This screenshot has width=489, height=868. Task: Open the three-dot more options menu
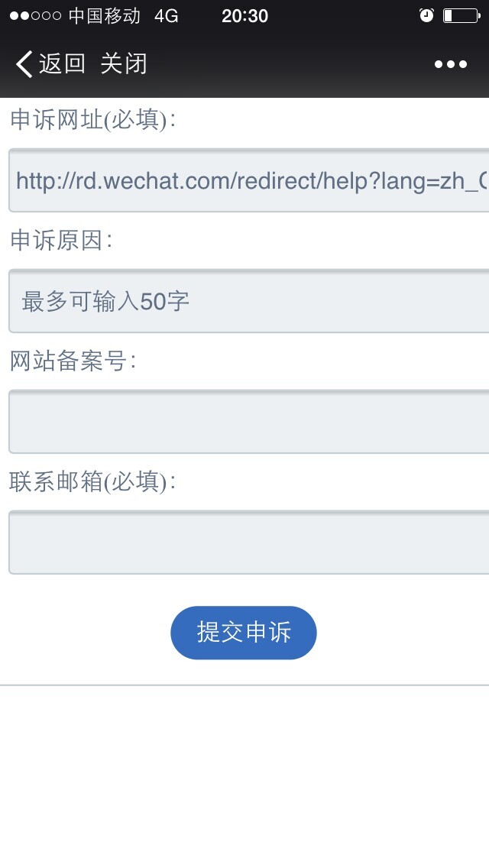coord(450,64)
